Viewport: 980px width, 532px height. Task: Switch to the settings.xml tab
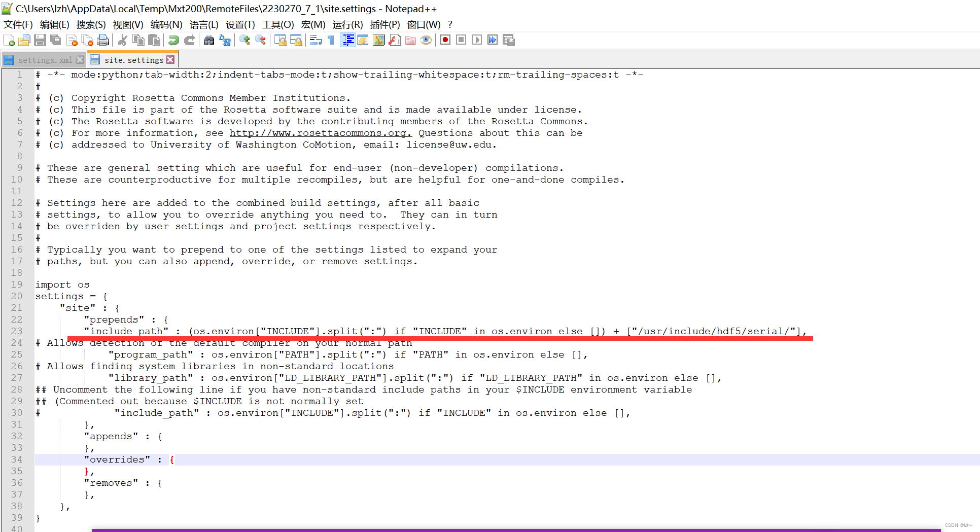[x=45, y=59]
